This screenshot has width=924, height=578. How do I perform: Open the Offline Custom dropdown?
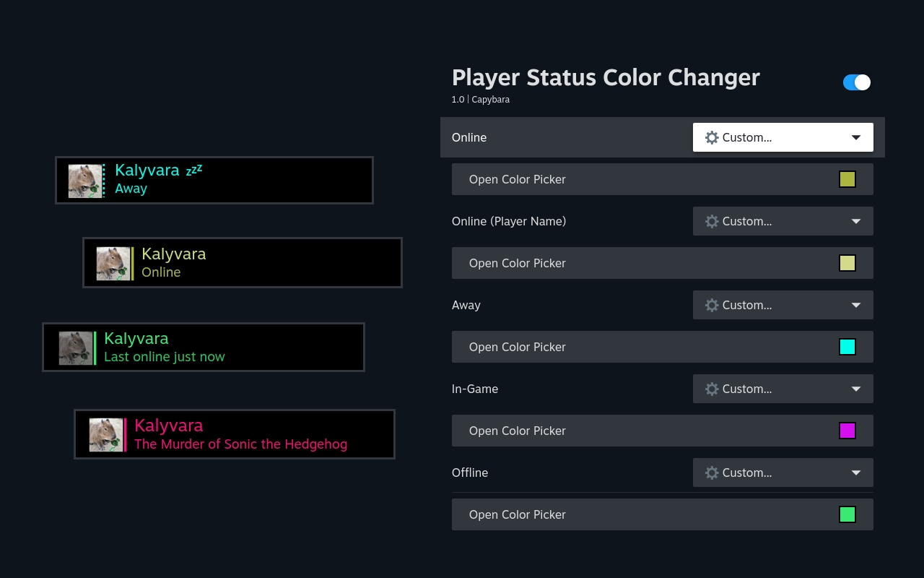tap(783, 473)
